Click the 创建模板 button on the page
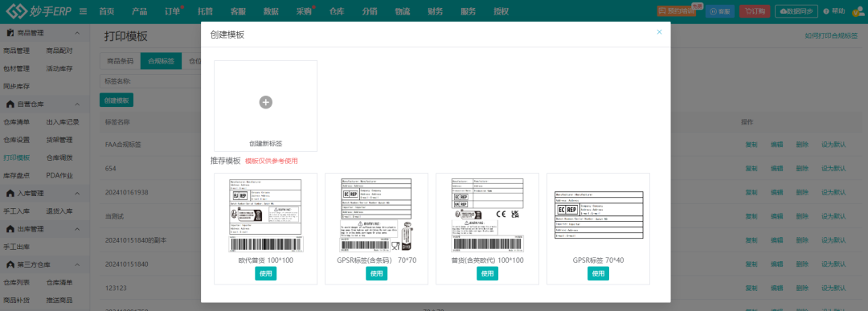The width and height of the screenshot is (868, 311). (x=117, y=100)
